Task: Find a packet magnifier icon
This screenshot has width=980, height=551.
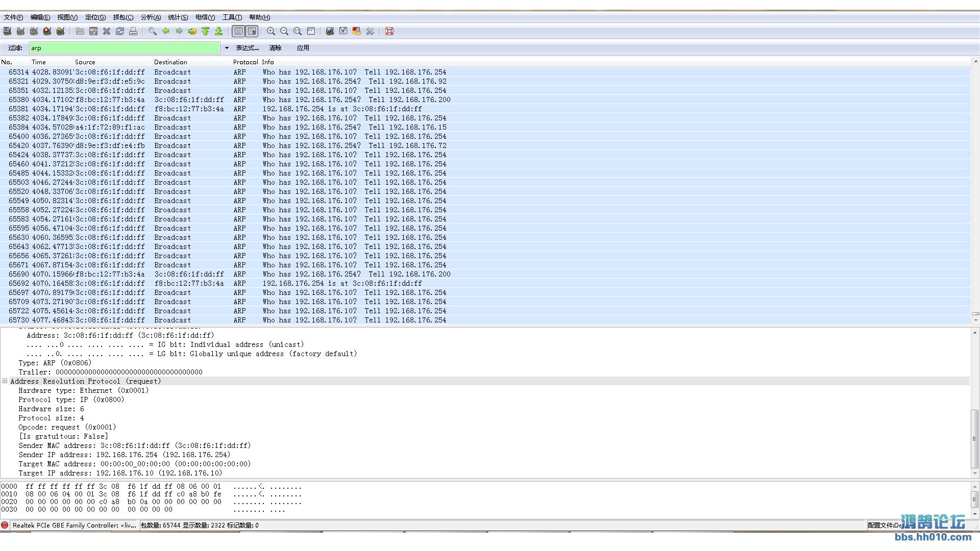Action: coord(153,31)
